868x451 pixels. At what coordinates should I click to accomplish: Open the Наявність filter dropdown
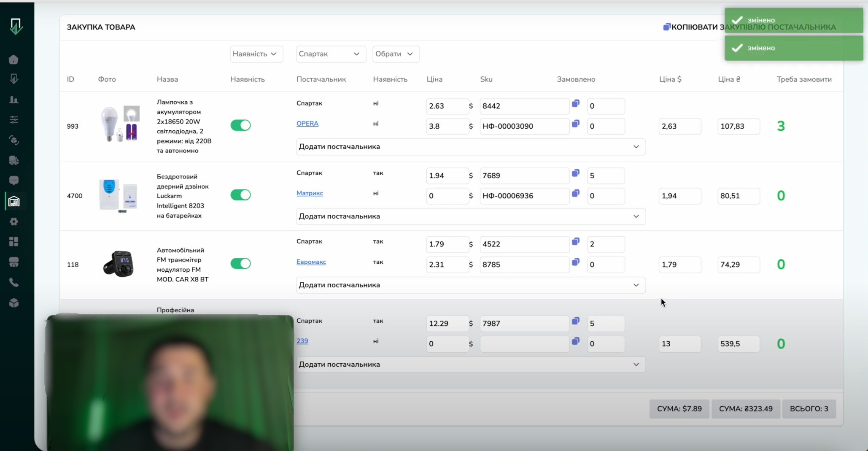(256, 54)
